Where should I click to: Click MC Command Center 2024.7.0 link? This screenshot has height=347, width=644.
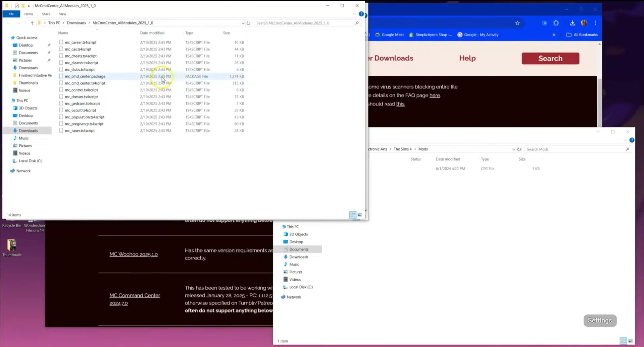(x=135, y=299)
